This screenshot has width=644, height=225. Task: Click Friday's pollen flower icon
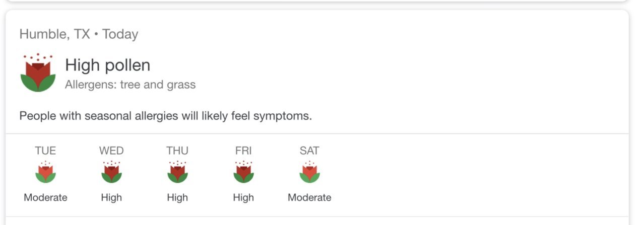click(243, 172)
